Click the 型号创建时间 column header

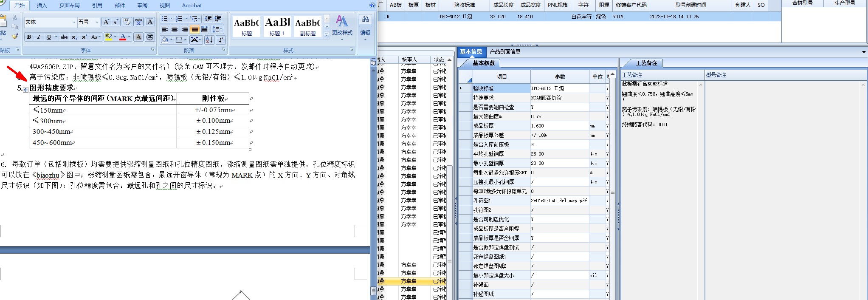click(691, 5)
